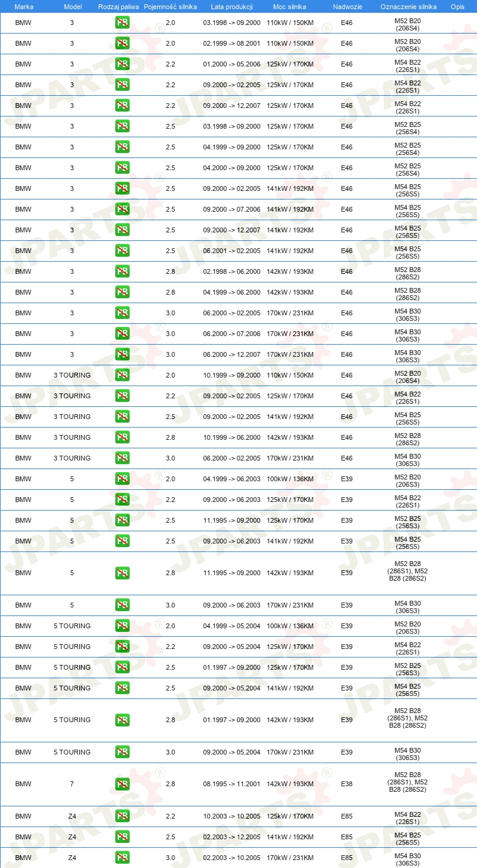477x868 pixels.
Task: Click the Nadwozie column header
Action: 347,6
